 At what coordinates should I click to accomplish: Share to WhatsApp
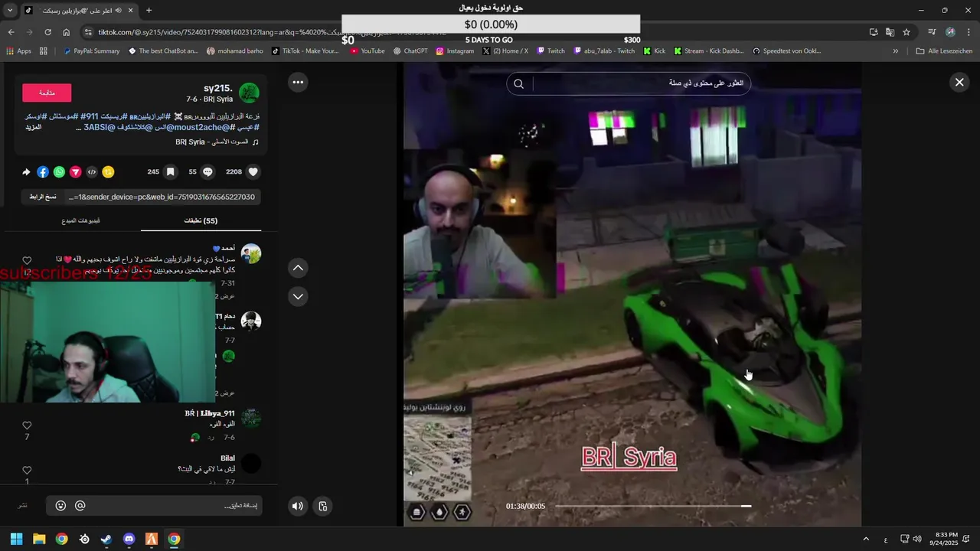[59, 172]
